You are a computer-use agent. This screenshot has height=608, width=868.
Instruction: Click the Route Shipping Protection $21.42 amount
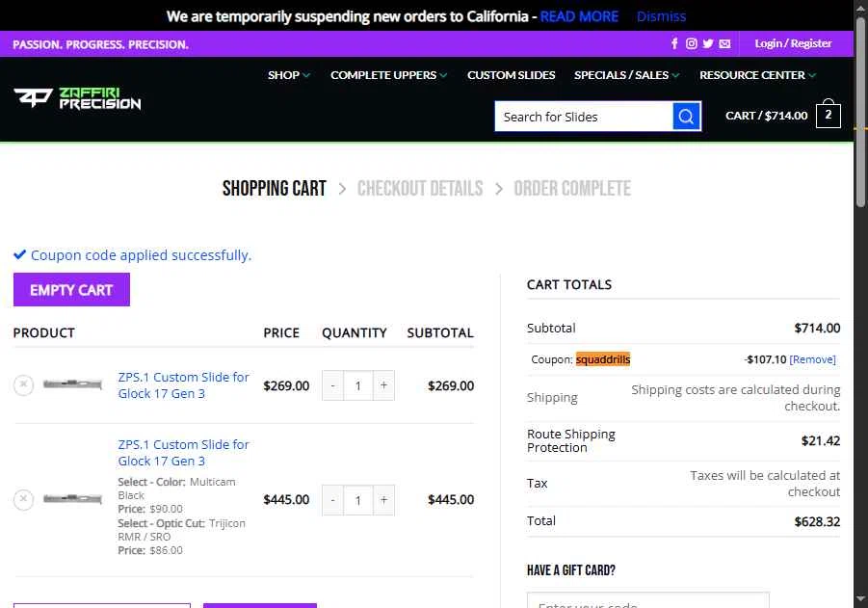[x=821, y=440]
